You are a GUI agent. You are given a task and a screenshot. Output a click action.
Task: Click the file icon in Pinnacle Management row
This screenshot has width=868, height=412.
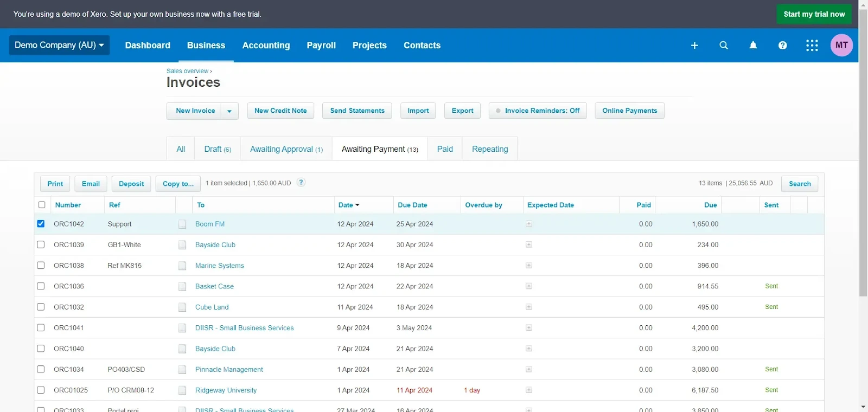tap(182, 370)
